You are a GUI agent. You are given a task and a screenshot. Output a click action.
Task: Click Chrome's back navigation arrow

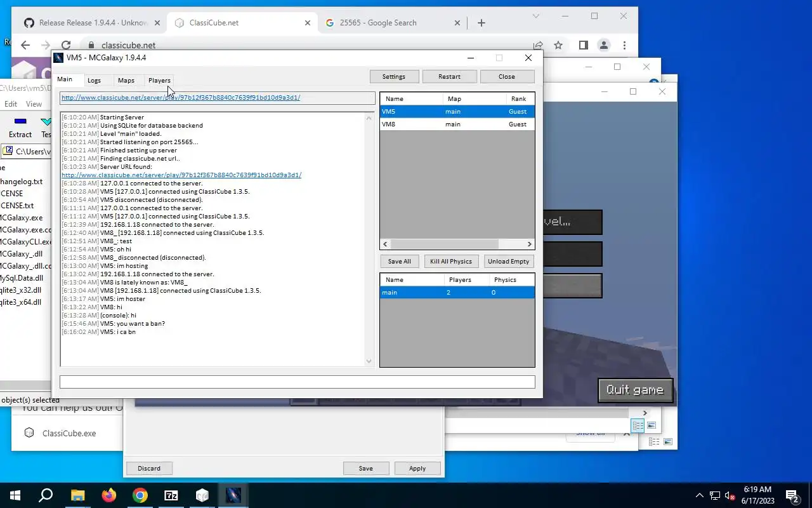pos(25,45)
